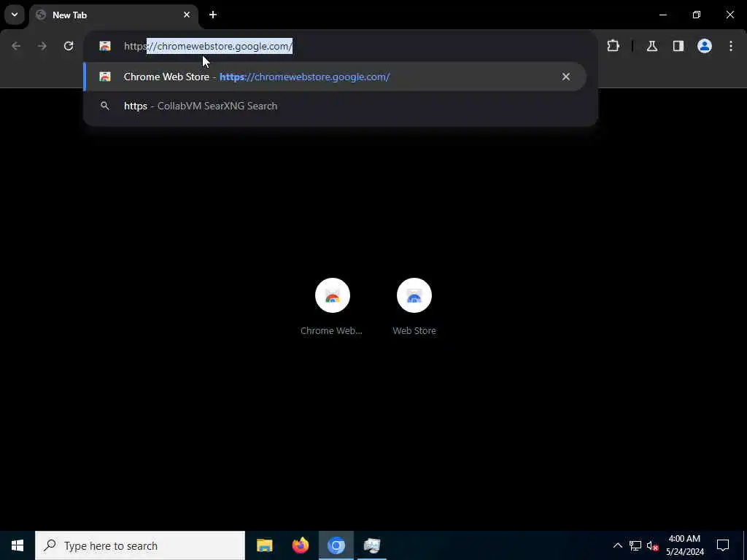The height and width of the screenshot is (560, 747).
Task: Open the Extensions puzzle icon
Action: click(613, 46)
